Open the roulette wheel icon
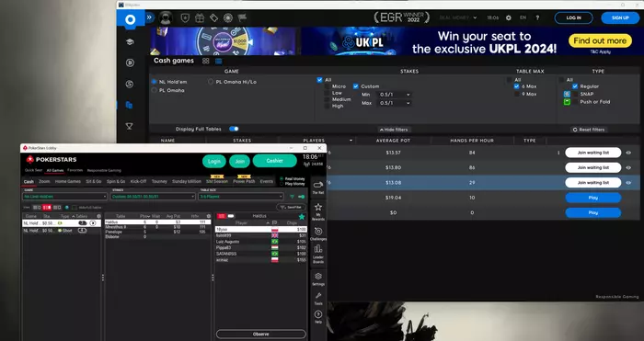The width and height of the screenshot is (644, 341). click(x=228, y=18)
